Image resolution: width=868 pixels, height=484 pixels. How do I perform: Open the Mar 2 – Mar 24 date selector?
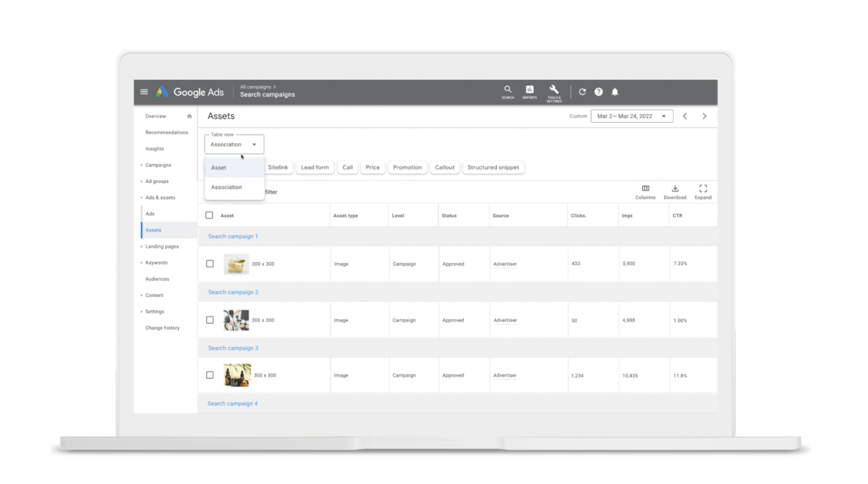point(632,116)
